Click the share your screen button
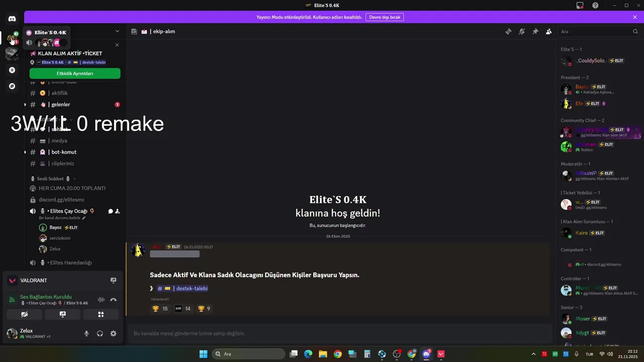 (x=62, y=315)
